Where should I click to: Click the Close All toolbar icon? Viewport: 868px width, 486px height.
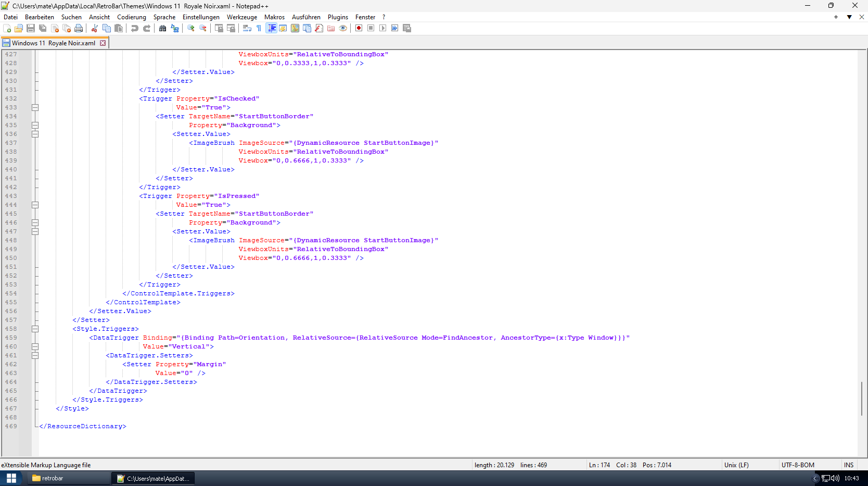click(67, 28)
